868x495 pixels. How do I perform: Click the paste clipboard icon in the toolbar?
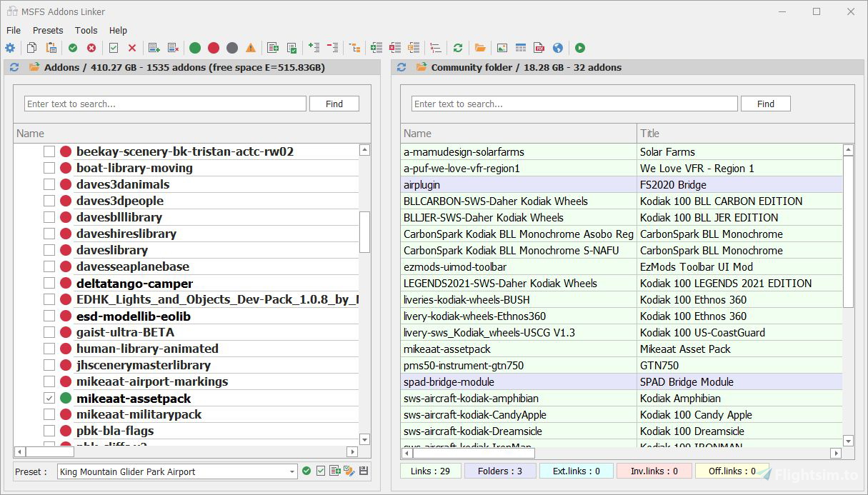pyautogui.click(x=51, y=48)
